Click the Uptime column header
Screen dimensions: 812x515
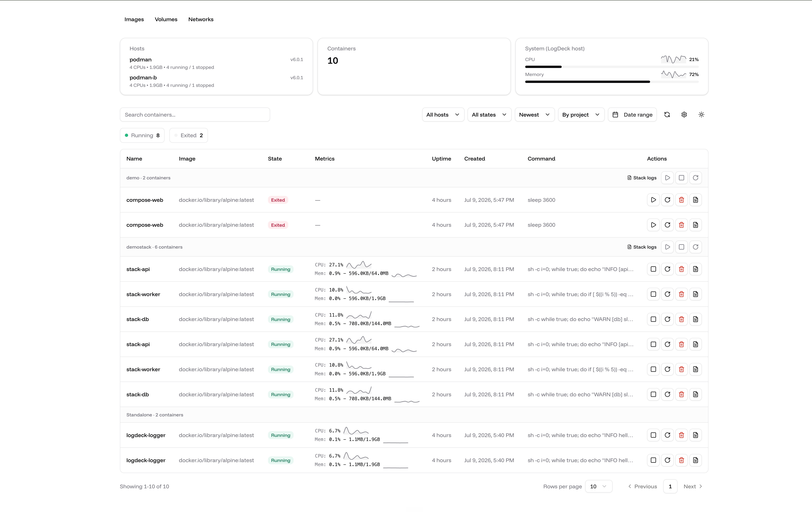[x=441, y=159]
